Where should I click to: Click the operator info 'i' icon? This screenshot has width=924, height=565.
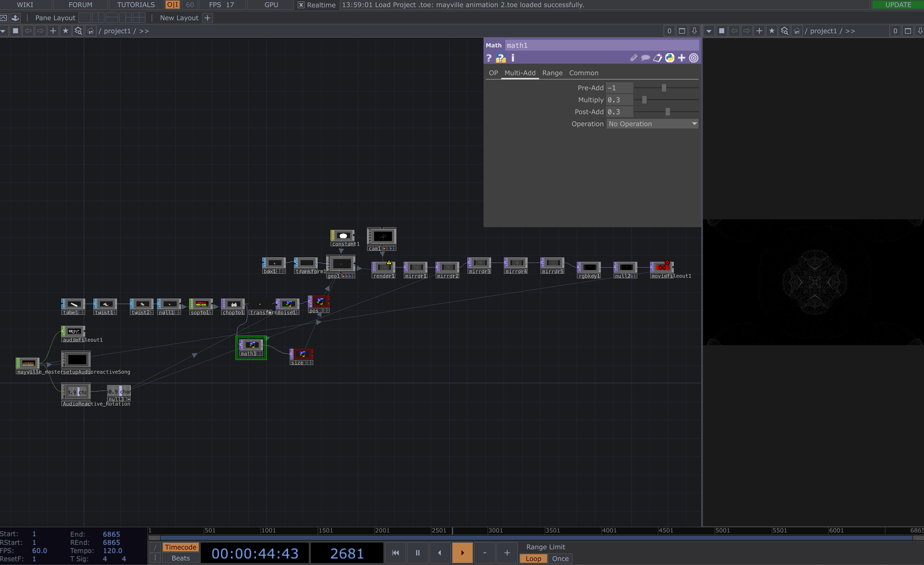point(513,58)
